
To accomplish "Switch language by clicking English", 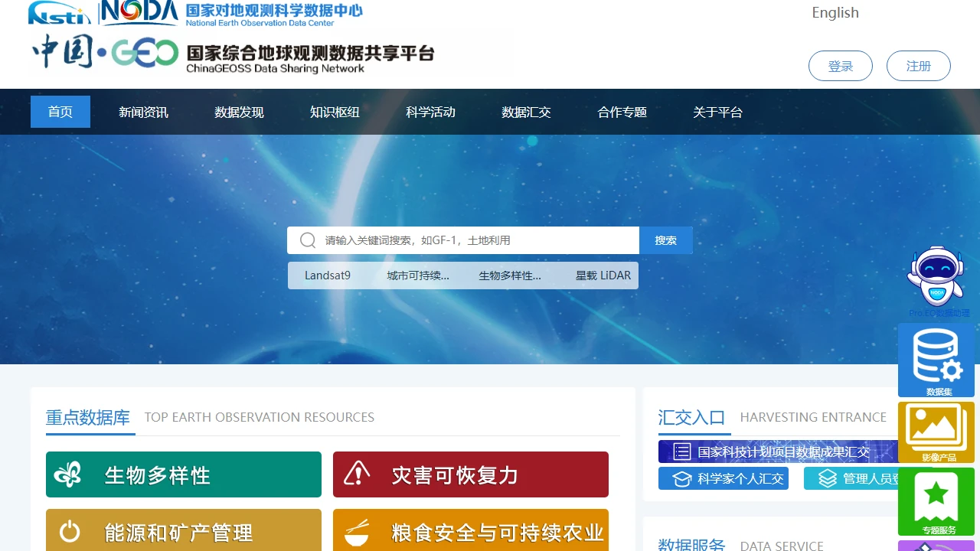I will (835, 12).
